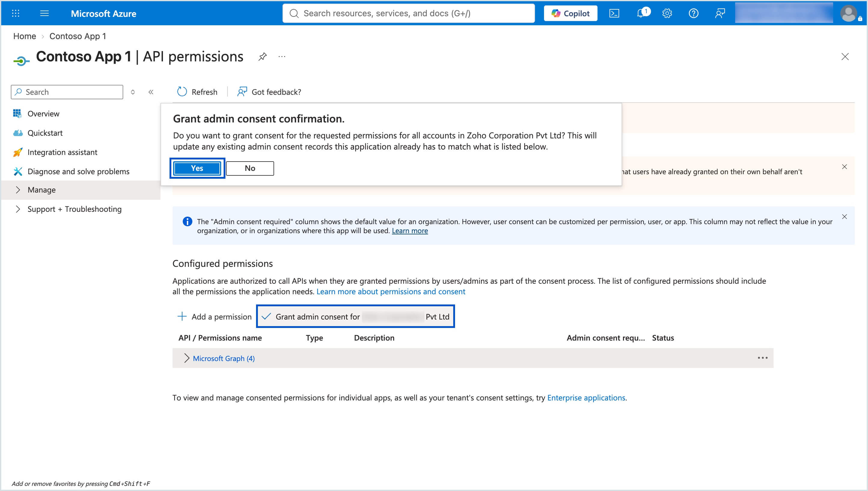The image size is (868, 491).
Task: Open Overview in sidebar
Action: tap(43, 114)
